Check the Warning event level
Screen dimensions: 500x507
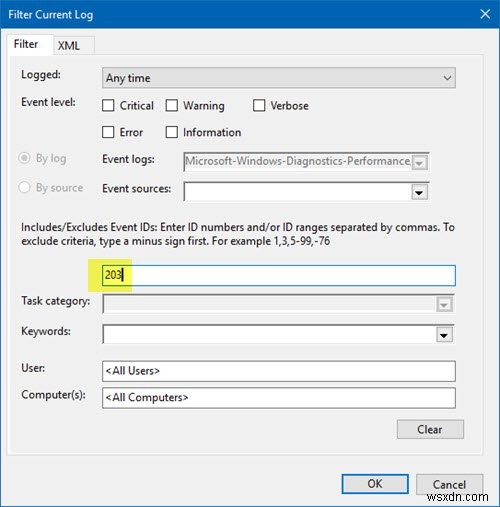click(x=172, y=106)
